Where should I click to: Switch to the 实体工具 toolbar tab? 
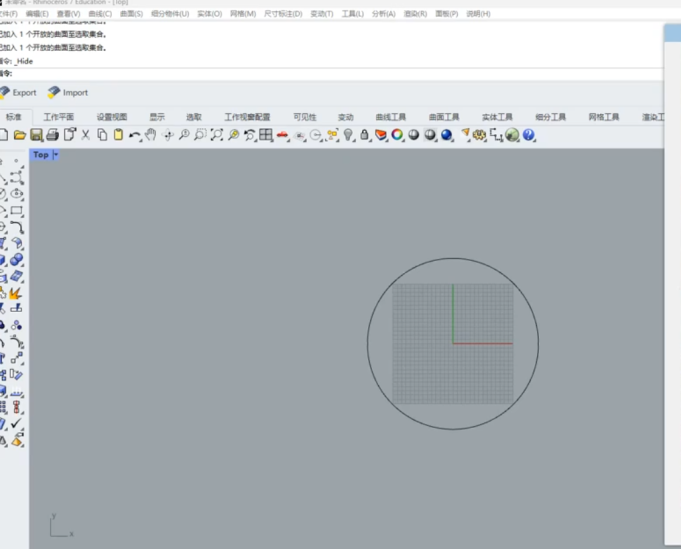497,117
